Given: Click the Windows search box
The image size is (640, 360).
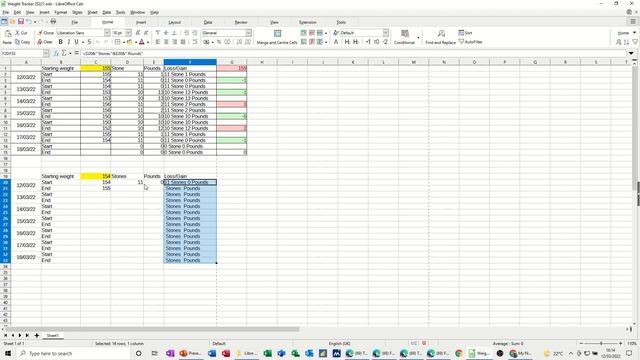Looking at the screenshot, I should tap(74, 353).
